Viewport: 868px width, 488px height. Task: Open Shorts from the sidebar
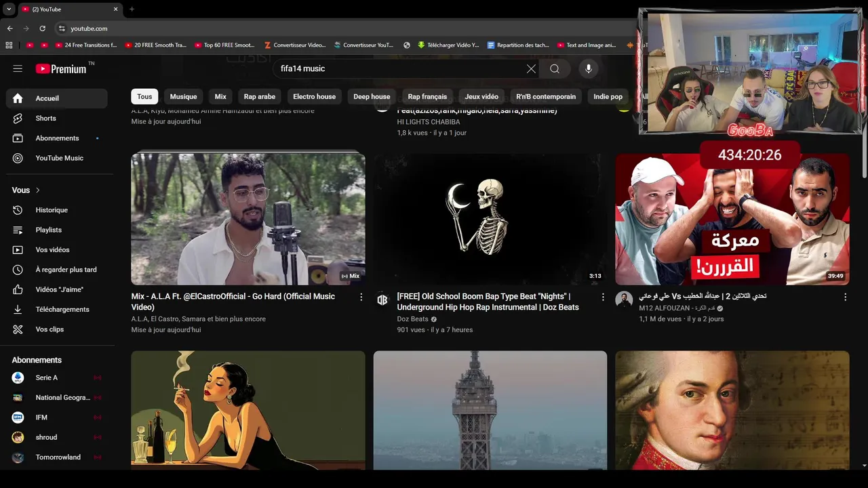point(57,118)
